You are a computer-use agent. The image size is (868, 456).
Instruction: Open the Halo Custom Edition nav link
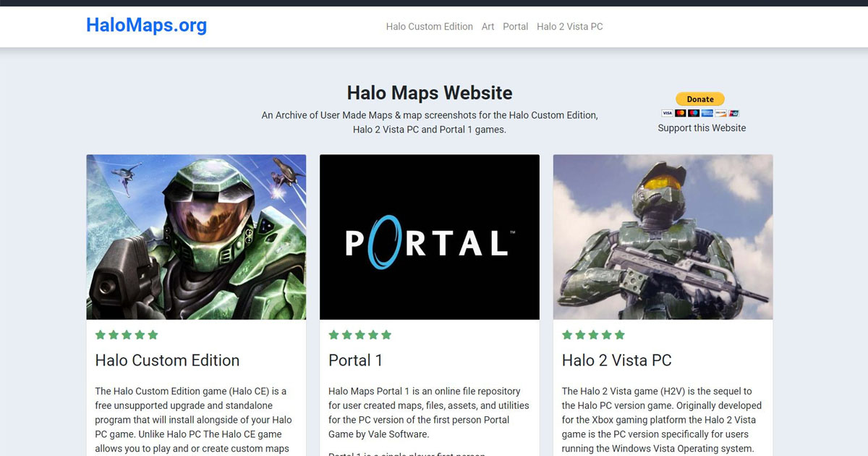click(x=429, y=26)
